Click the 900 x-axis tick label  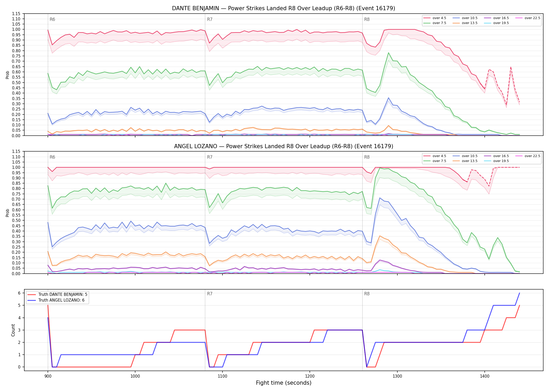click(48, 376)
